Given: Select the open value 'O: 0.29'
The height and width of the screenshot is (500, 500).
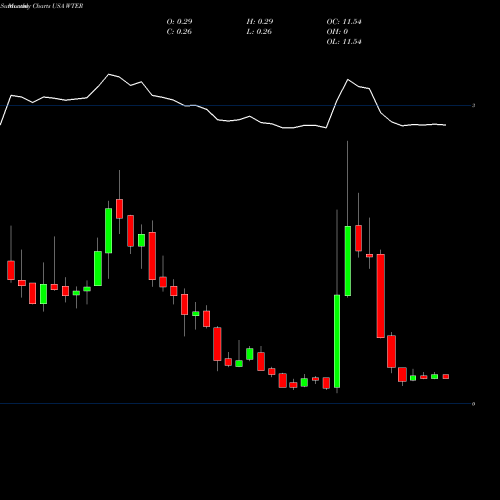Looking at the screenshot, I should click(x=179, y=21).
